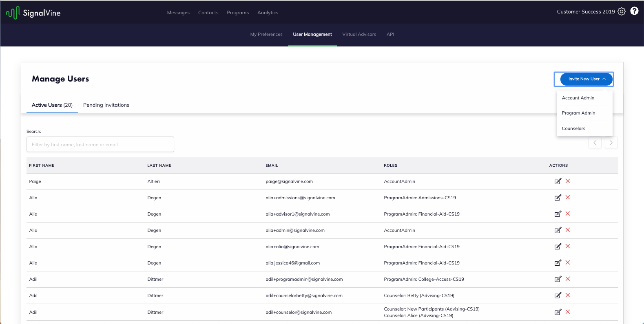Go to previous page of users
The image size is (644, 324).
click(x=595, y=143)
